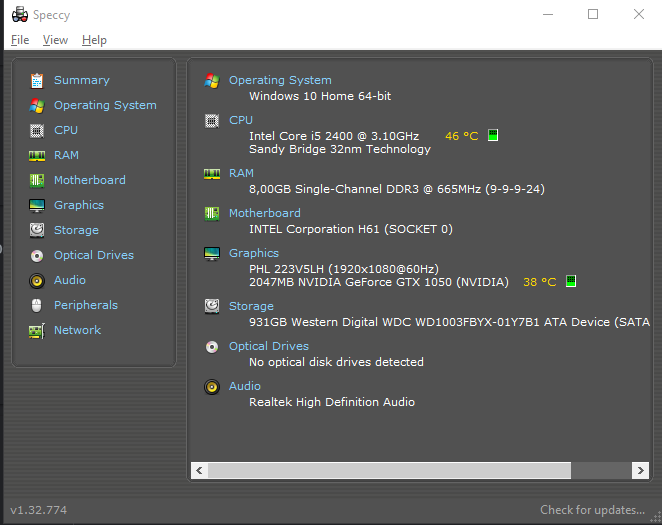Image resolution: width=662 pixels, height=525 pixels.
Task: Click the Optical Drives heading link in summary
Action: [269, 346]
